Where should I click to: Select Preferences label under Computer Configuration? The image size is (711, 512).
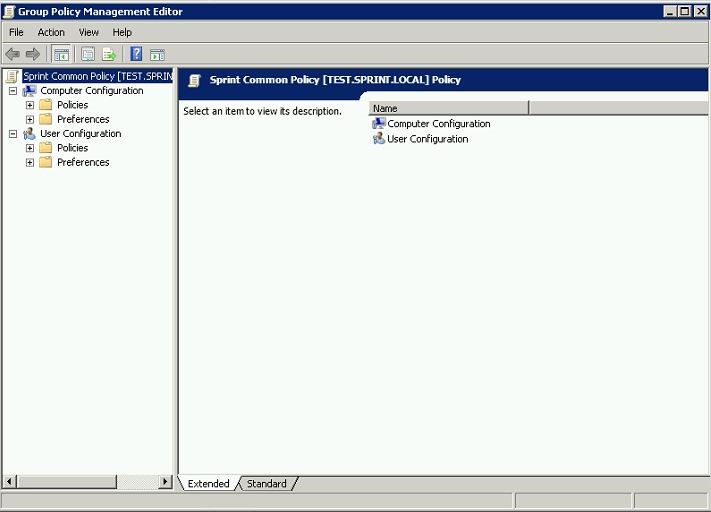click(x=83, y=119)
